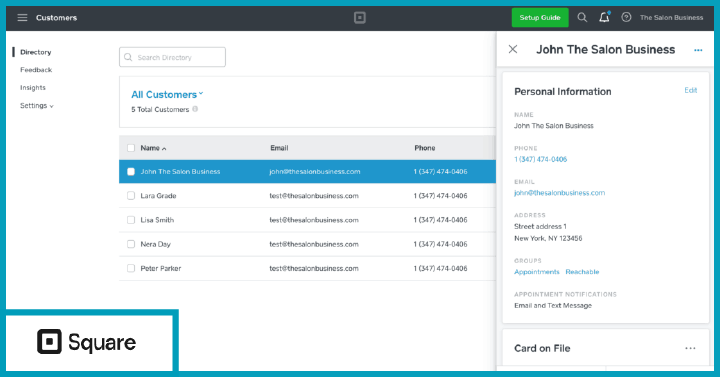Image resolution: width=720 pixels, height=377 pixels.
Task: Click the Square logo in top bar
Action: (360, 18)
